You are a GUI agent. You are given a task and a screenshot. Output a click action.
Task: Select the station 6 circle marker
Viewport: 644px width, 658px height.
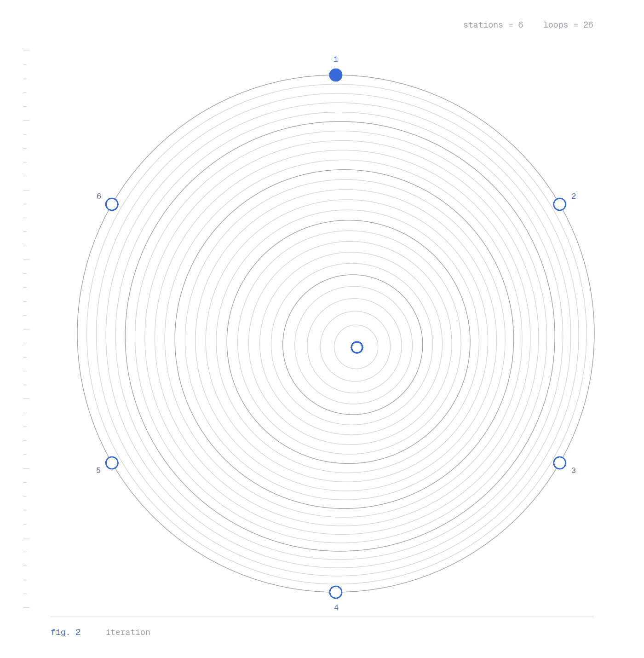click(112, 204)
